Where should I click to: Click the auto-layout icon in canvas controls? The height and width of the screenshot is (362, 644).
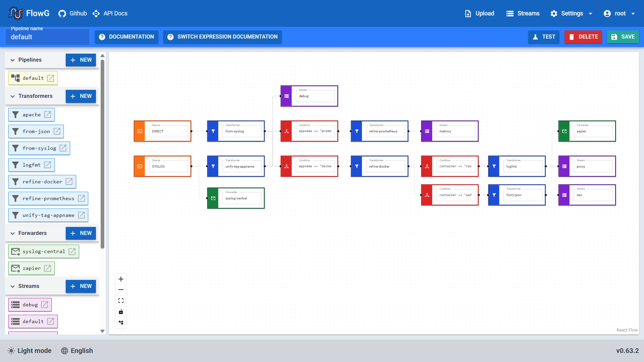pos(121,322)
